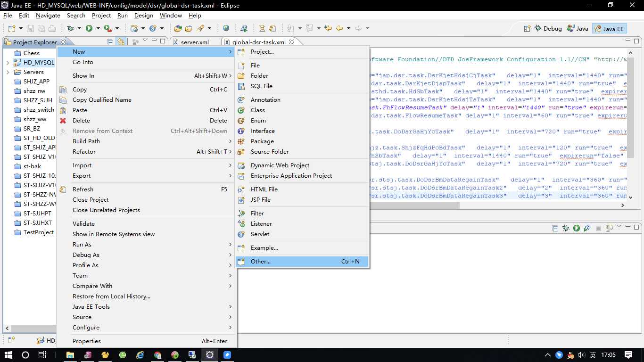644x362 pixels.
Task: Select Other... in the New submenu
Action: [x=302, y=261]
